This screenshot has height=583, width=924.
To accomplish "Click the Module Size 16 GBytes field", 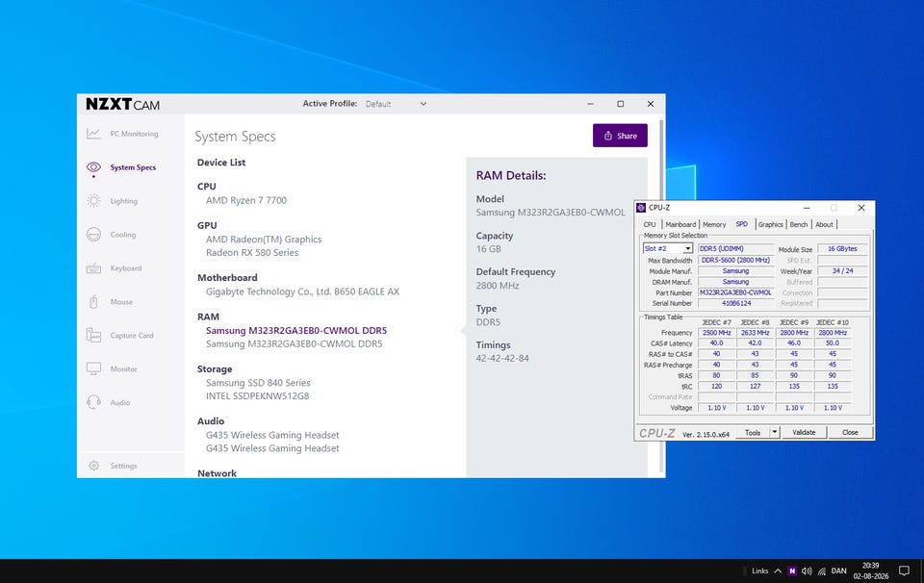I will tap(842, 248).
